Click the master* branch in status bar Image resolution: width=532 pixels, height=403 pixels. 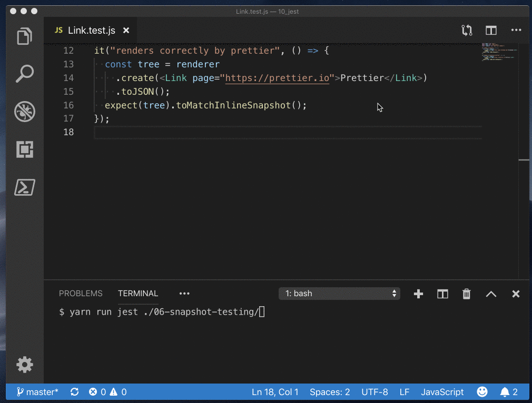(37, 392)
